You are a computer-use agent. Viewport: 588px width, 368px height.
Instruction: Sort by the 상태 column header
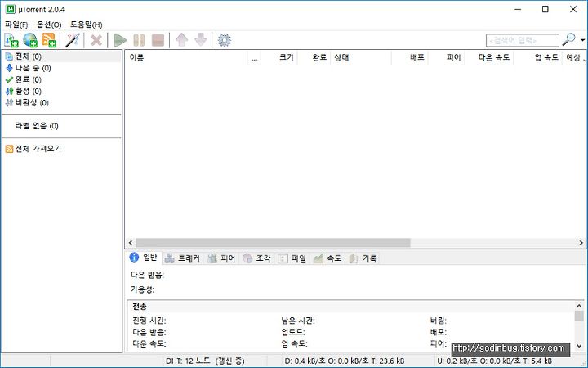(361, 57)
